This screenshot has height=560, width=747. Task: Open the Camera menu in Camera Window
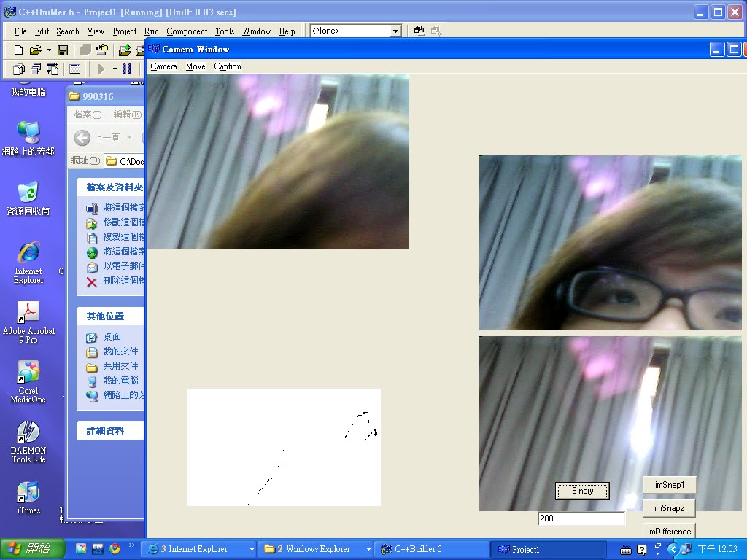click(x=164, y=66)
